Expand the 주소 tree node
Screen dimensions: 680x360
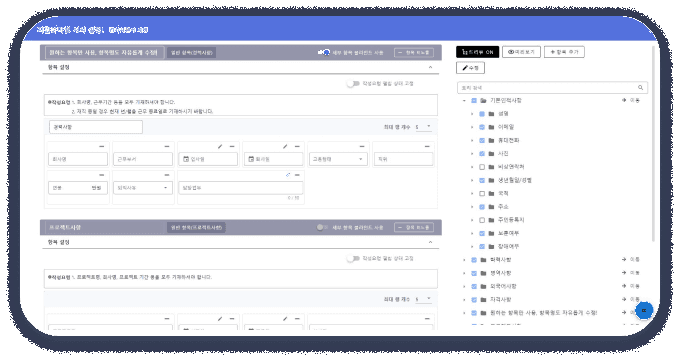coord(472,207)
